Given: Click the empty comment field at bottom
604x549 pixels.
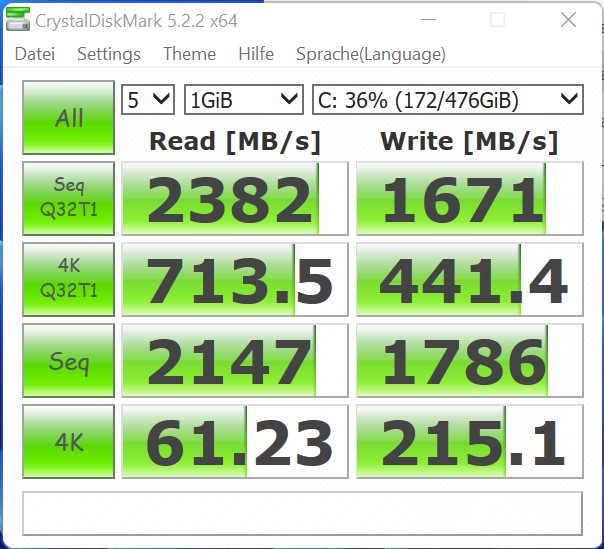Looking at the screenshot, I should pos(302,513).
